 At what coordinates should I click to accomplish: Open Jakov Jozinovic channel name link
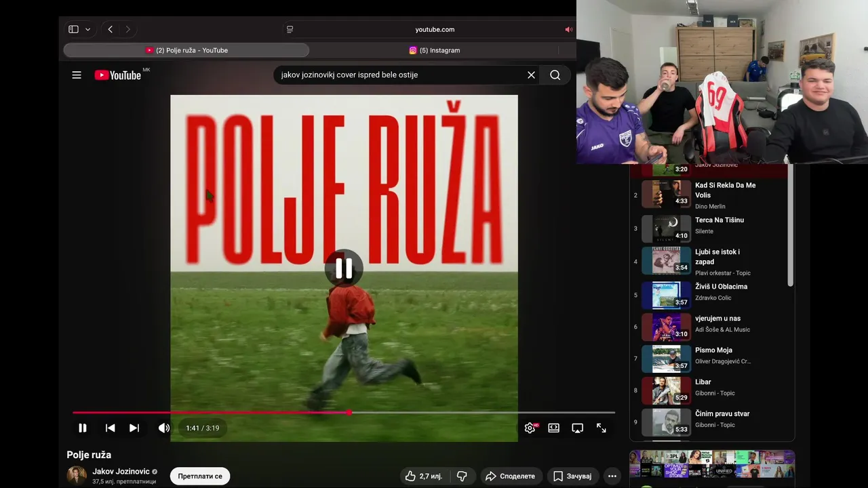121,472
